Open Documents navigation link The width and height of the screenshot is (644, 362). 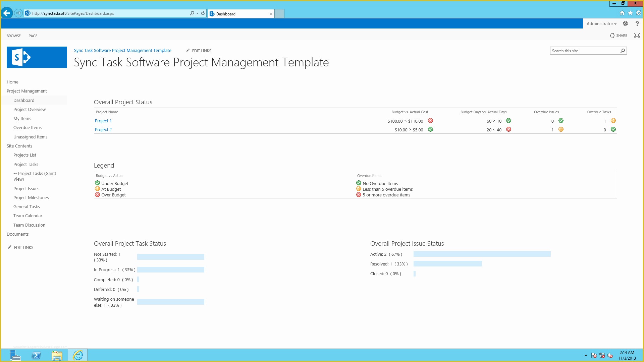coord(17,234)
